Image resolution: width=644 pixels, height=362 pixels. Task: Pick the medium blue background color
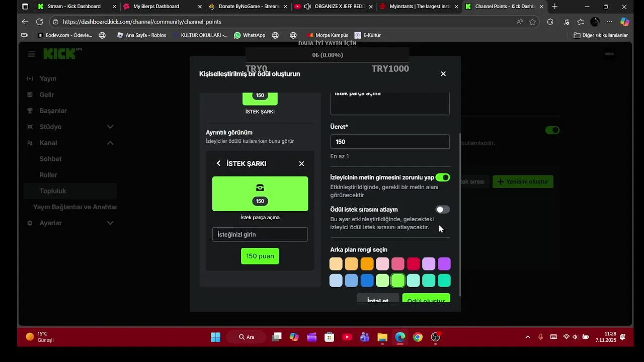(x=352, y=281)
